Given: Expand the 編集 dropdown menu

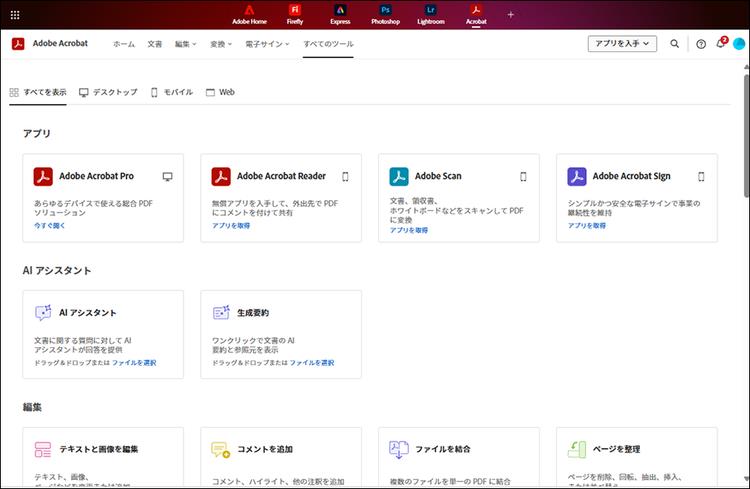Looking at the screenshot, I should [x=186, y=44].
